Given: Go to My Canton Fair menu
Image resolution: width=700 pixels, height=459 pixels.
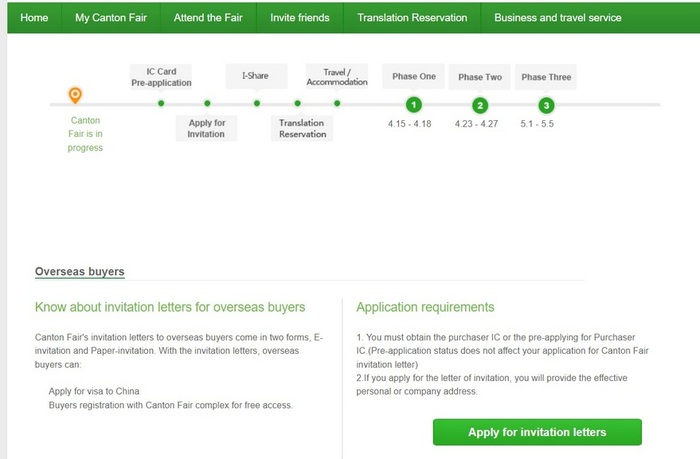Looking at the screenshot, I should pyautogui.click(x=110, y=17).
